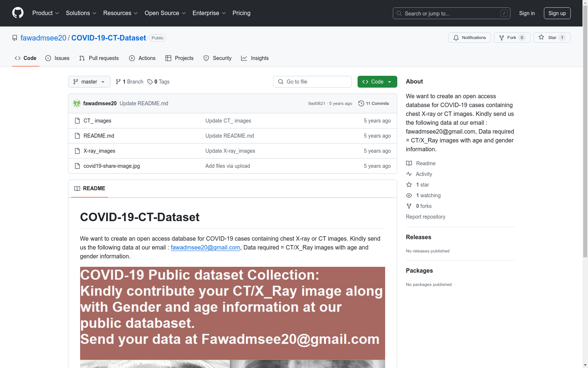Click the Search or jump to field
The width and height of the screenshot is (588, 368).
(452, 13)
